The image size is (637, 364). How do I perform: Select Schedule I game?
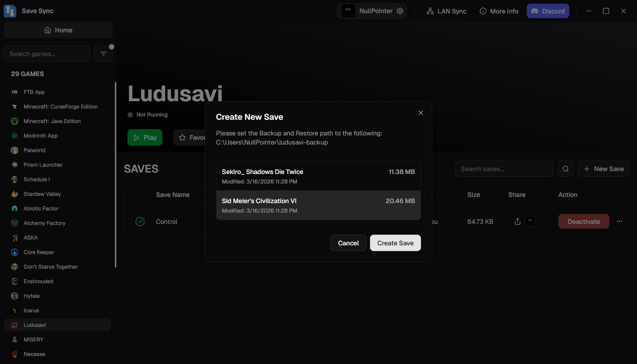[57, 179]
